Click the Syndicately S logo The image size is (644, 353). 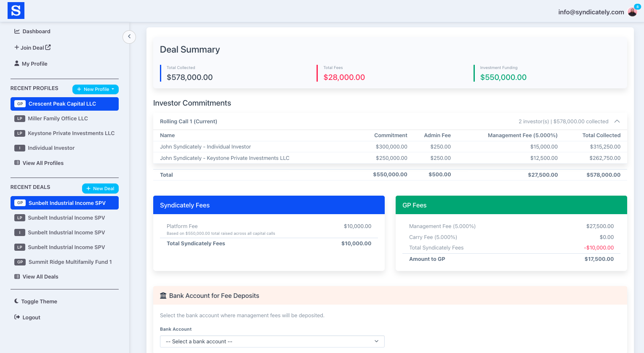click(16, 11)
